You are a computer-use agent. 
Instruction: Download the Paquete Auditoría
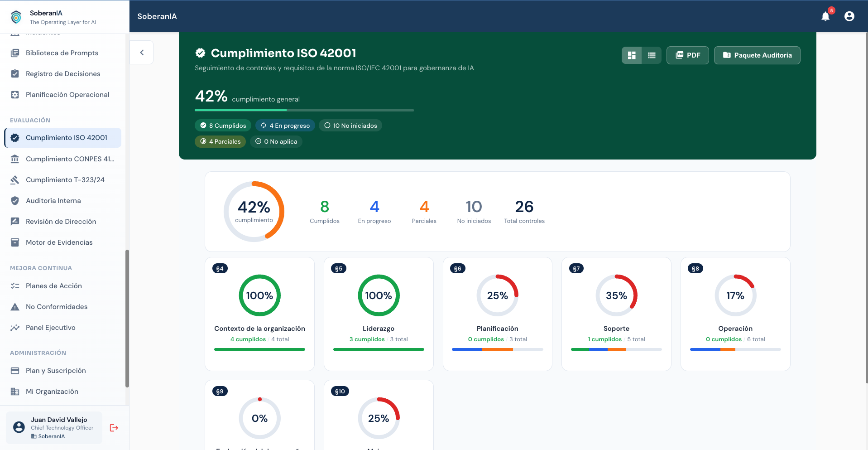click(757, 55)
